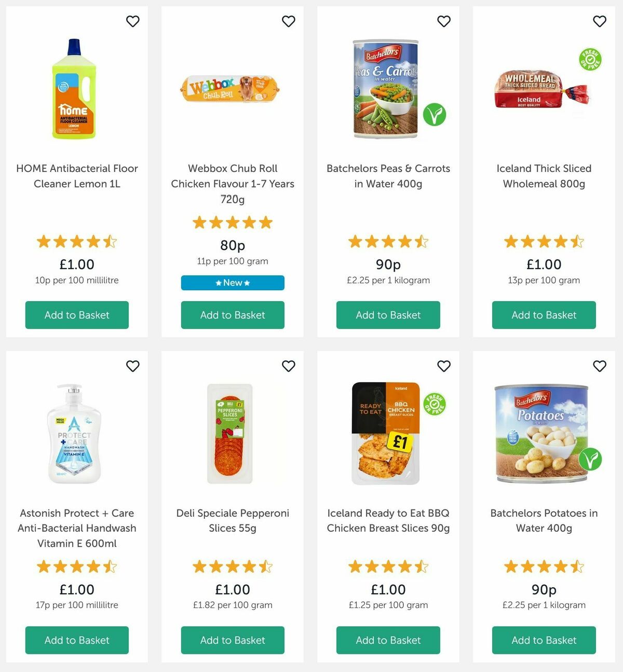The image size is (623, 672).
Task: Click the heart on BBQ Chicken Breast Slices
Action: pos(444,366)
